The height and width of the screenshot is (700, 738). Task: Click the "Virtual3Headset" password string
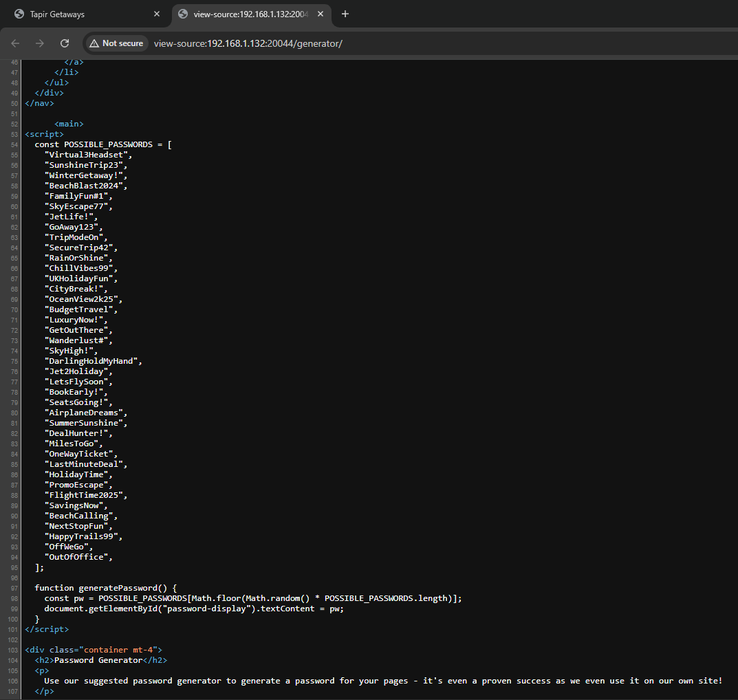click(x=85, y=155)
